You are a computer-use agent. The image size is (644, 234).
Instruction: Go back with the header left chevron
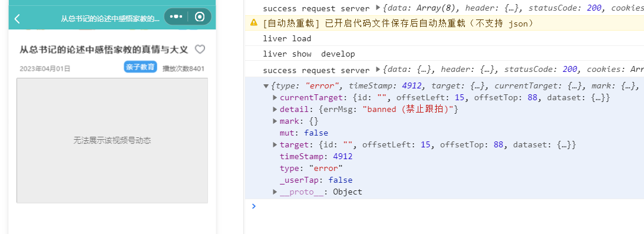click(17, 18)
